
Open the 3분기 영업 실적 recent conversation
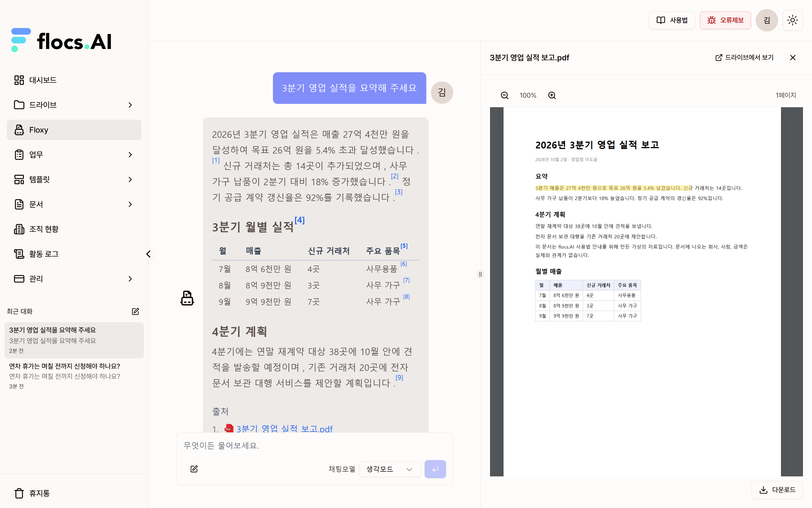[x=74, y=340]
